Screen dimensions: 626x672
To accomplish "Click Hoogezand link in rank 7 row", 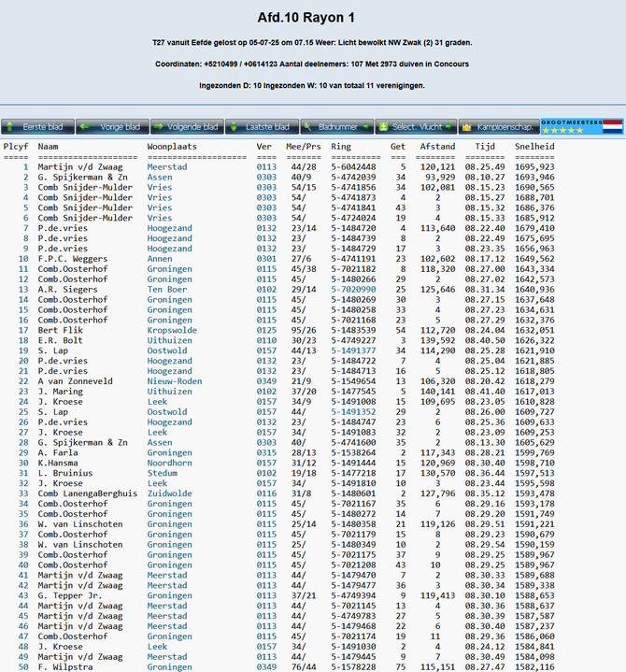I will (170, 228).
